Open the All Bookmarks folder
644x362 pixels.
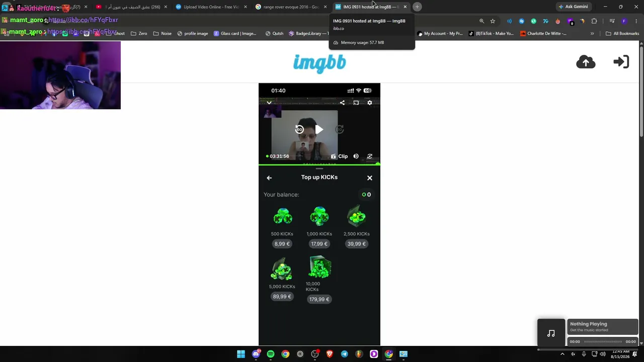tap(622, 34)
